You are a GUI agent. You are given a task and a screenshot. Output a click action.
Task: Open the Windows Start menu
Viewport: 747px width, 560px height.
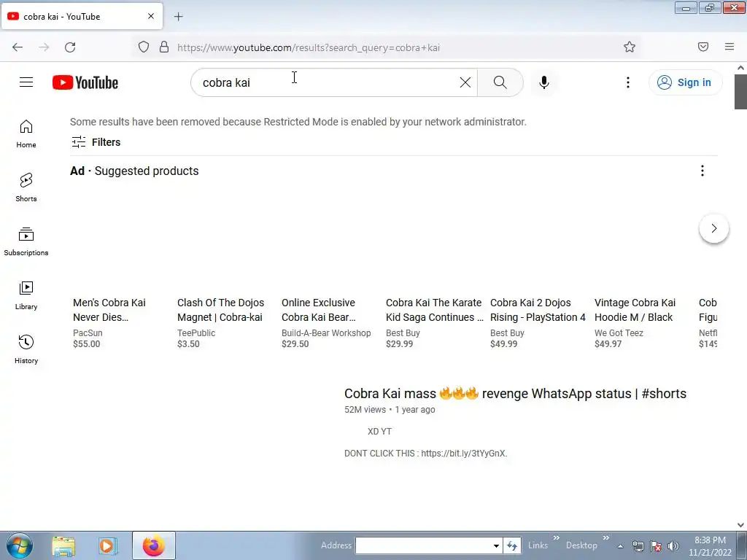coord(20,545)
